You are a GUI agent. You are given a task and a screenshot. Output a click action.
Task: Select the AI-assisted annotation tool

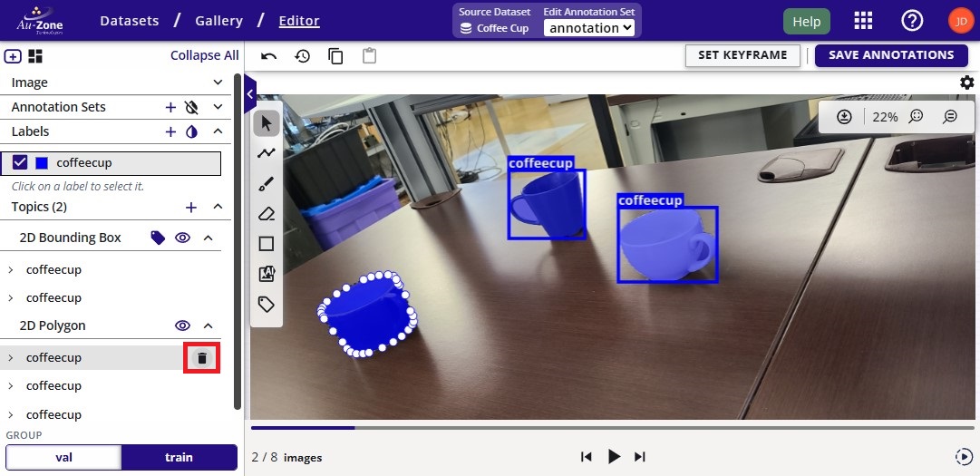tap(267, 274)
